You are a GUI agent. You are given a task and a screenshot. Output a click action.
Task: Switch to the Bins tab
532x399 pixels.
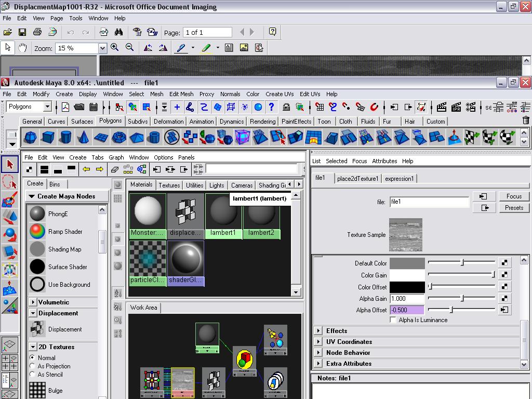click(55, 184)
